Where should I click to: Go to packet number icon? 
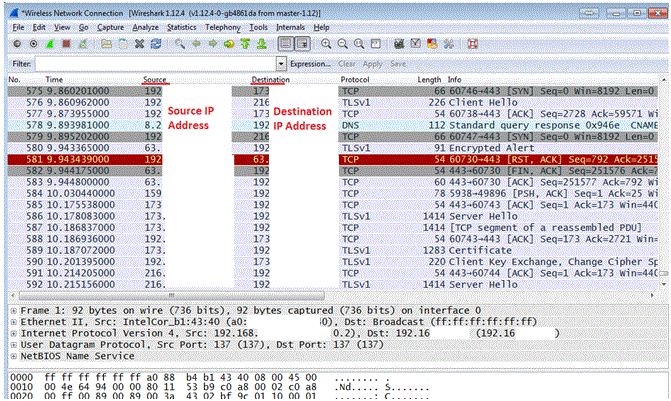coord(229,44)
